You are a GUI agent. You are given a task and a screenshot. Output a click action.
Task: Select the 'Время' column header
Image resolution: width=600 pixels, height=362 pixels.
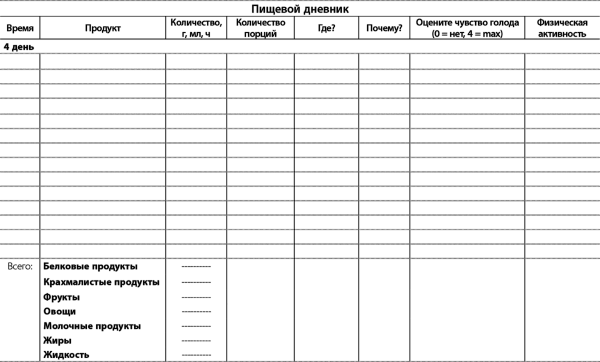(20, 28)
